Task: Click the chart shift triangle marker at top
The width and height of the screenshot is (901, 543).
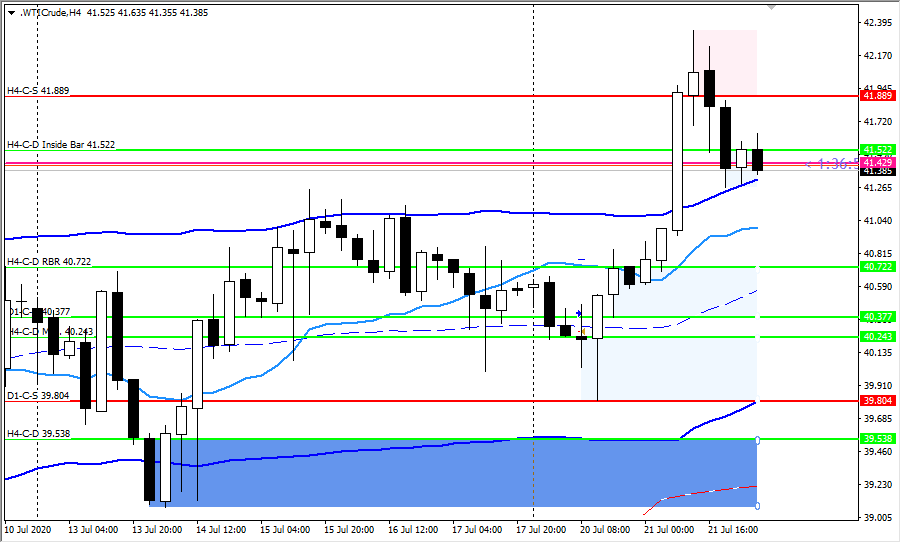Action: pyautogui.click(x=770, y=6)
